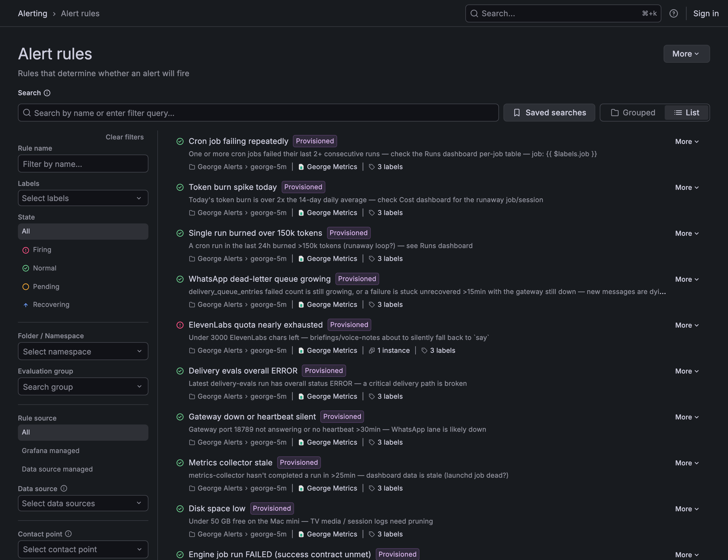Click the help question-mark icon in the header
Viewport: 728px width, 560px height.
point(673,13)
